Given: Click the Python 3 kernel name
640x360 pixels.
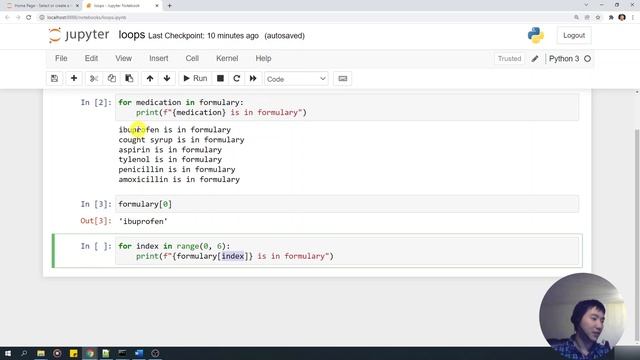Looking at the screenshot, I should coord(564,59).
